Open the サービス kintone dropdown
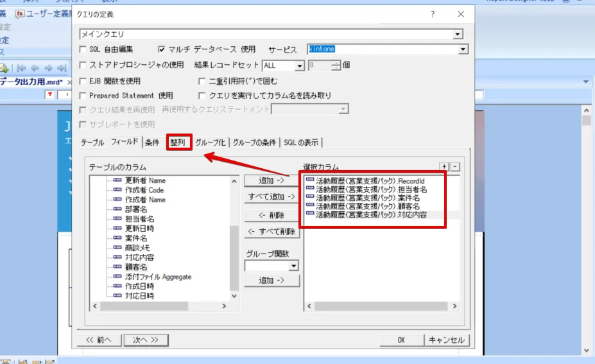The width and height of the screenshot is (595, 364). click(462, 49)
